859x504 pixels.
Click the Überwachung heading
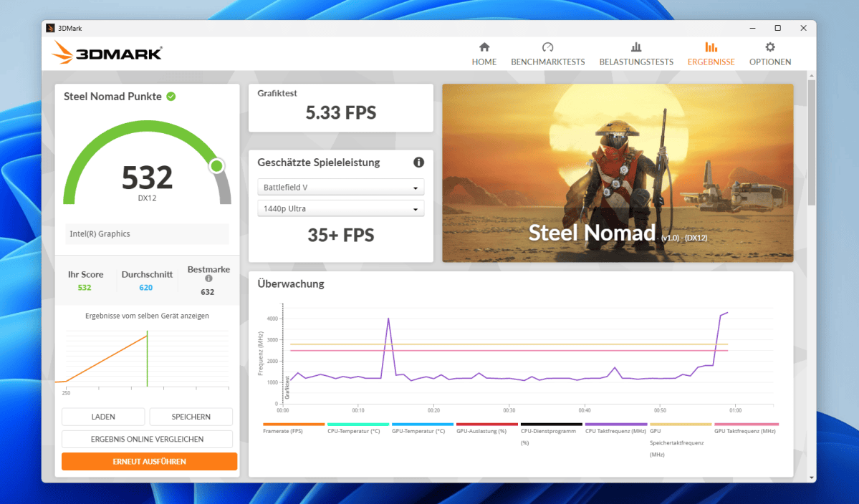tap(291, 283)
